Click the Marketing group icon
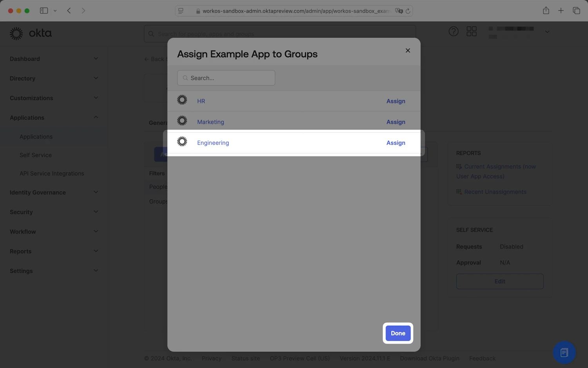This screenshot has width=588, height=368. coord(182,120)
